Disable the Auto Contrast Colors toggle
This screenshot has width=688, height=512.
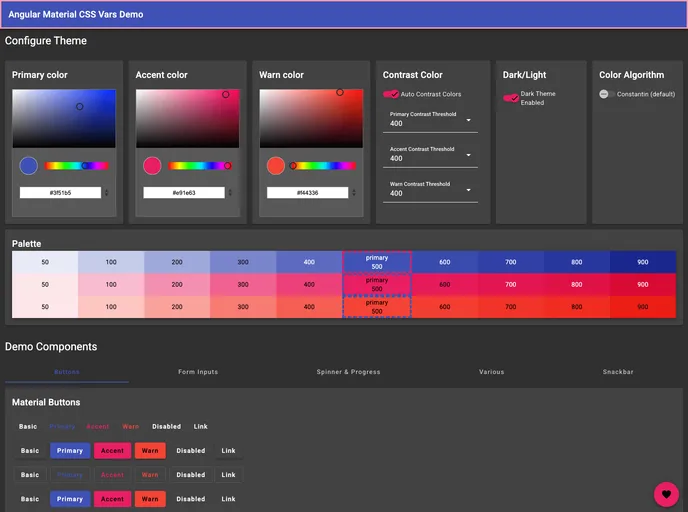[391, 94]
